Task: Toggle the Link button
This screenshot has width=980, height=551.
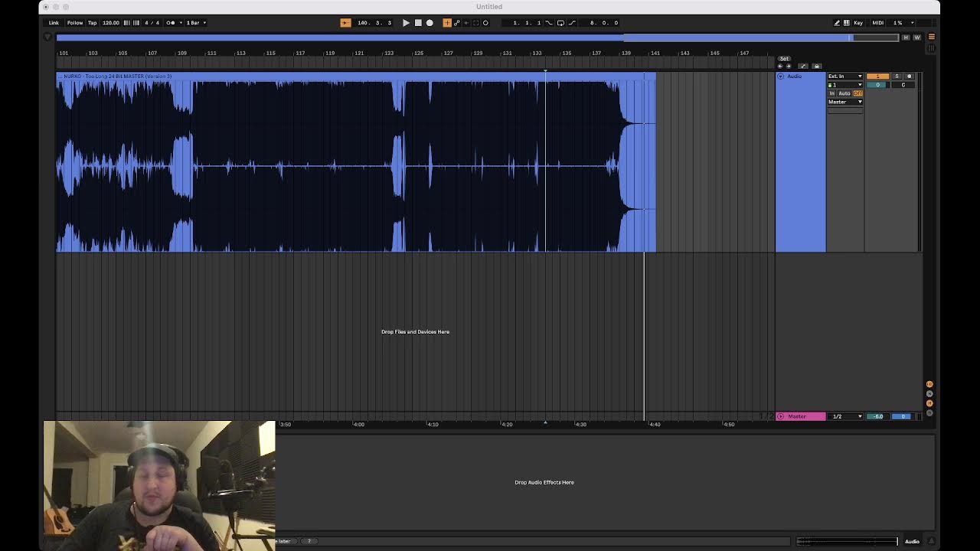Action: point(54,23)
